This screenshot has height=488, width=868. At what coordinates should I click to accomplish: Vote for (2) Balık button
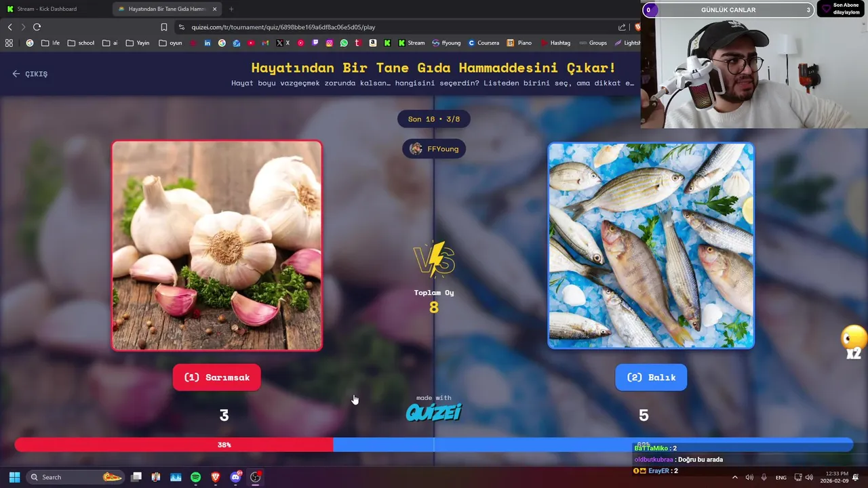651,378
